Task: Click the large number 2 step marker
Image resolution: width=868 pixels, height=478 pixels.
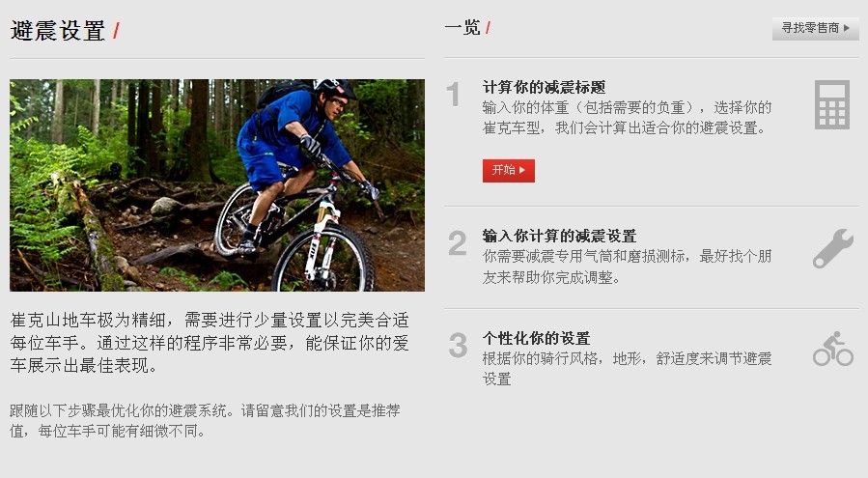Action: (x=458, y=243)
